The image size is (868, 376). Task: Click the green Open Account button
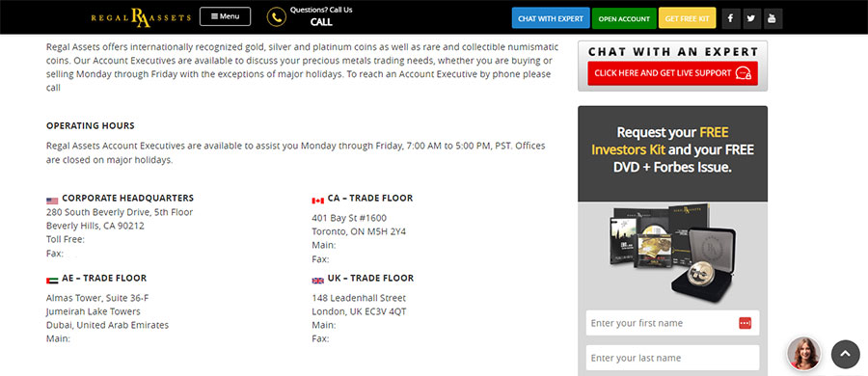(624, 18)
